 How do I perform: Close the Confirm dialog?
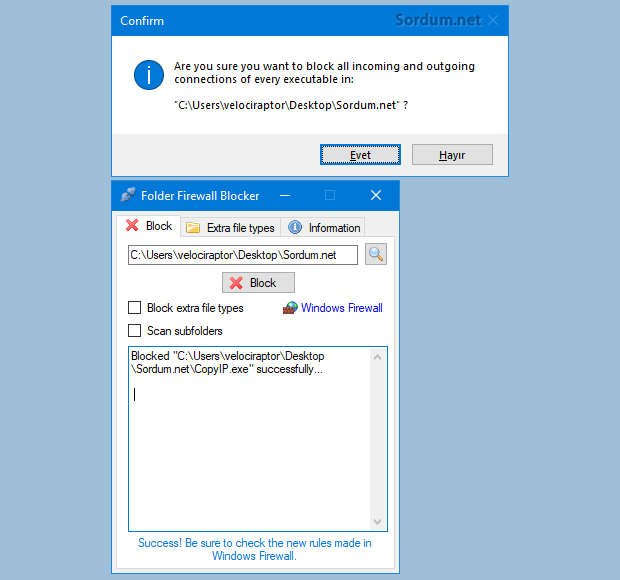pos(493,20)
